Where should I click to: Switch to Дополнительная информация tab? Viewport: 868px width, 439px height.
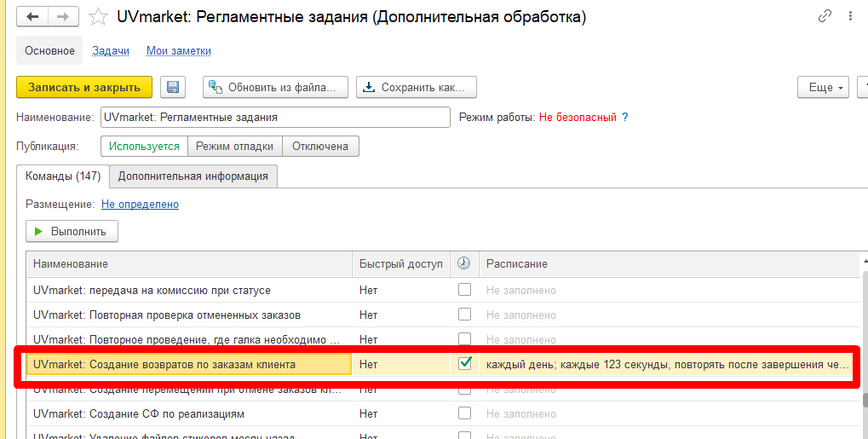(193, 176)
